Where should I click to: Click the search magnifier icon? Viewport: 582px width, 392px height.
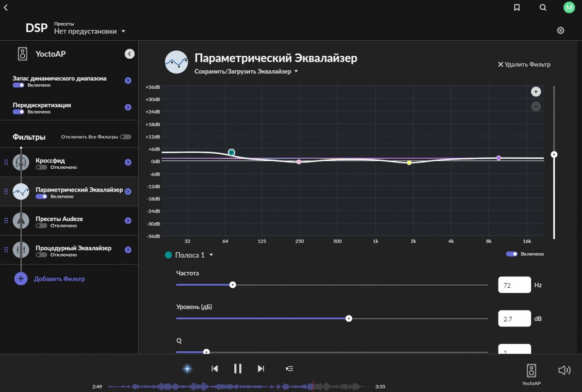543,7
